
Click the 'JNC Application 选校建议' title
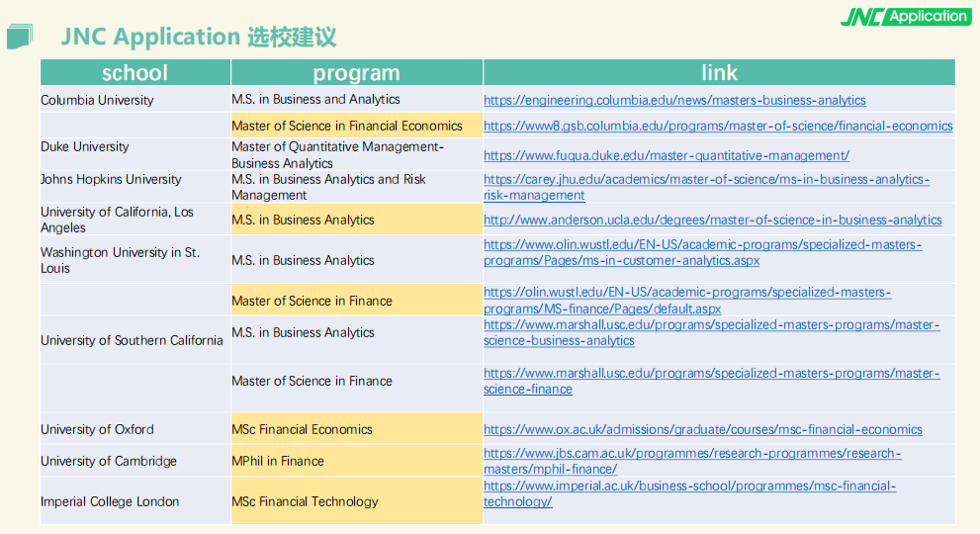tap(198, 37)
